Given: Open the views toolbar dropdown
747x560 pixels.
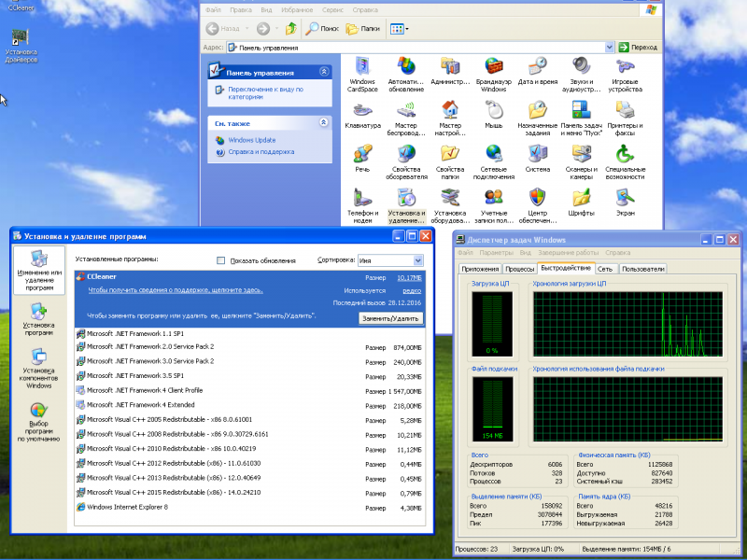Looking at the screenshot, I should coord(400,29).
